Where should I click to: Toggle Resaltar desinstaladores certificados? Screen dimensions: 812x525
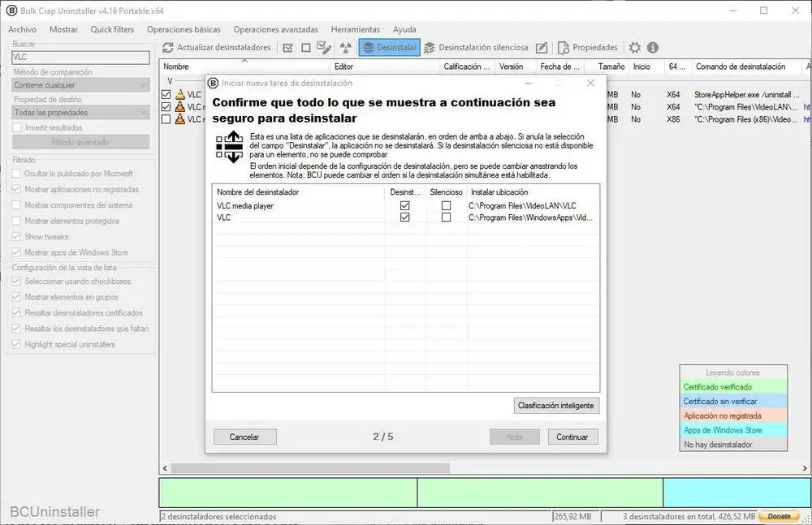pos(16,312)
